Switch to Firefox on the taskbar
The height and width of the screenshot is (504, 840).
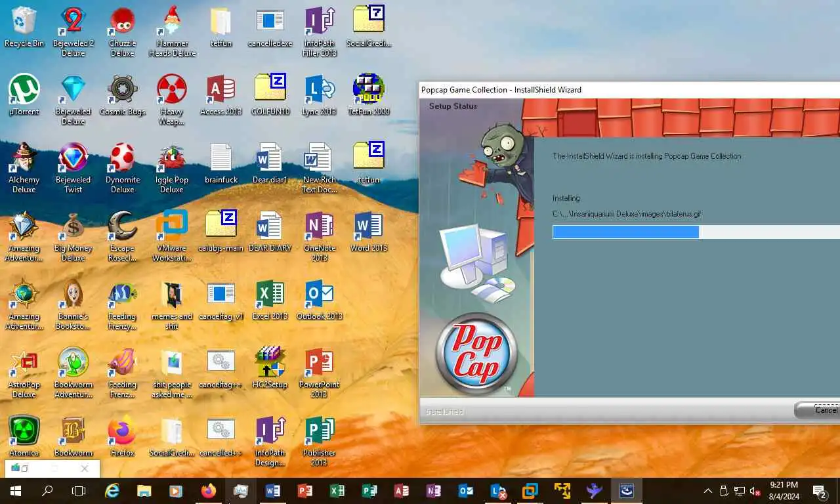(x=209, y=491)
